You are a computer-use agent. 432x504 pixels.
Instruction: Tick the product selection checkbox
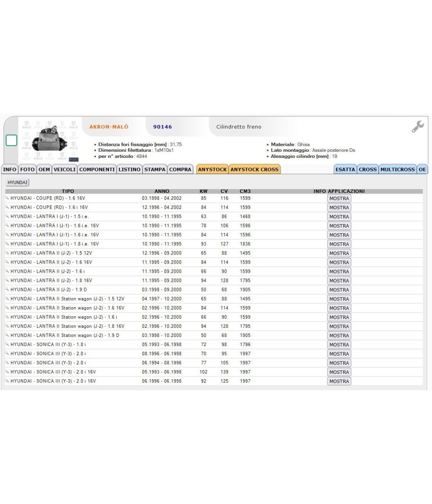12,141
